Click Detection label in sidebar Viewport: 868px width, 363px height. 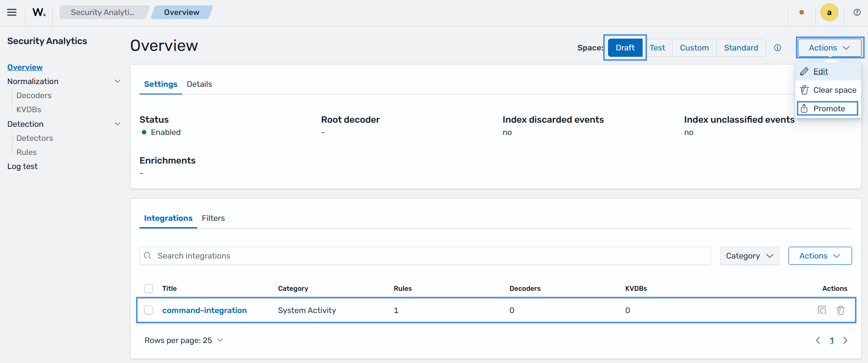(25, 124)
